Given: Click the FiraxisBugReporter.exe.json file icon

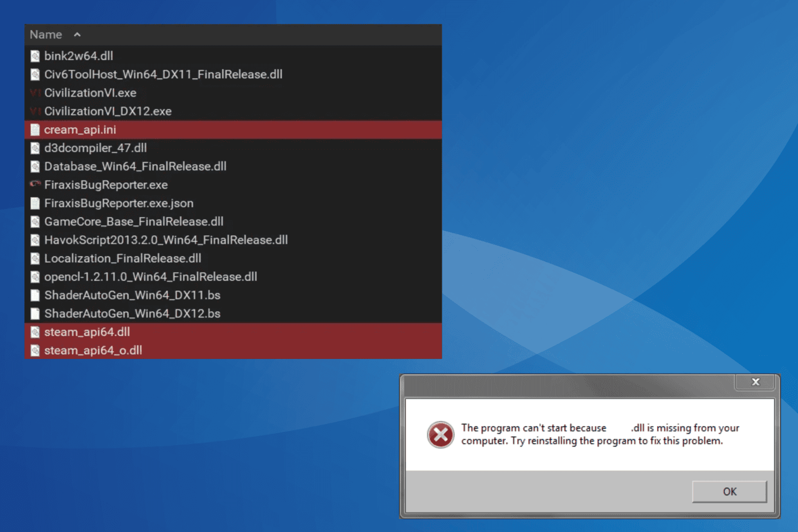Looking at the screenshot, I should (35, 203).
